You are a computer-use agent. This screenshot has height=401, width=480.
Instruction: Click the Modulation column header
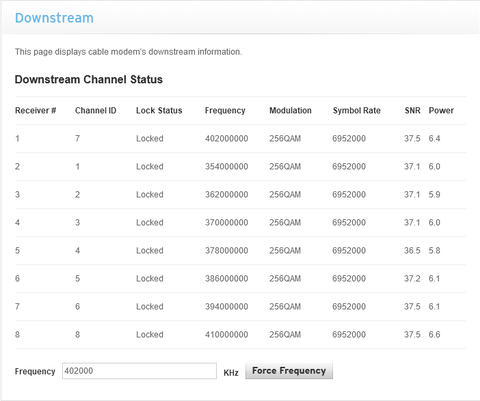[x=290, y=110]
